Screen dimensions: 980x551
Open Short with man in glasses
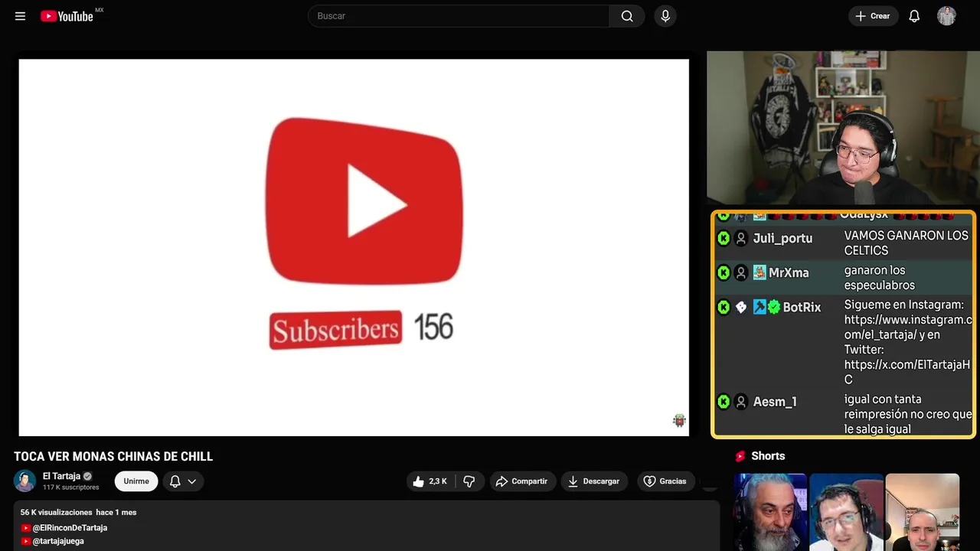846,512
